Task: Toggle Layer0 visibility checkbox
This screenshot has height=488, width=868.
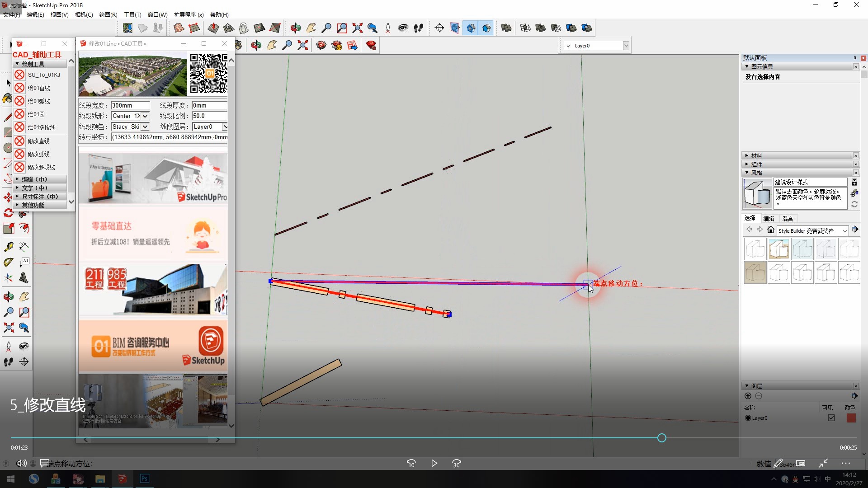Action: point(831,418)
